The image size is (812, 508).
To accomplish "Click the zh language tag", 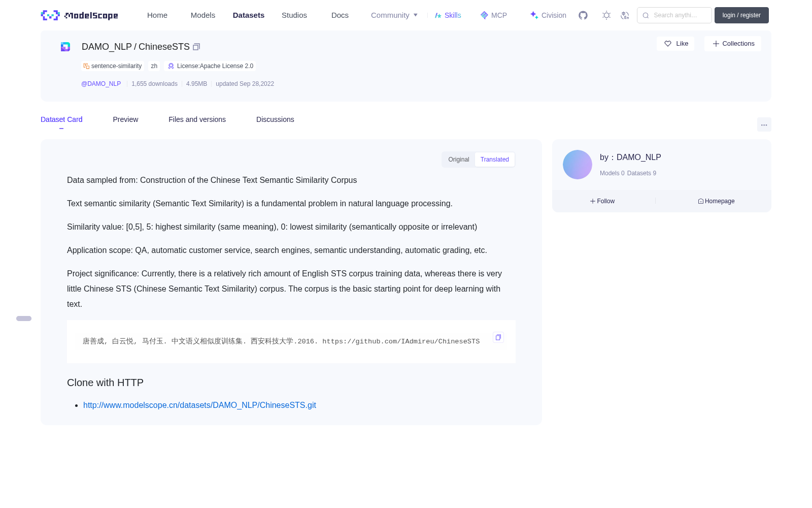I will [154, 66].
